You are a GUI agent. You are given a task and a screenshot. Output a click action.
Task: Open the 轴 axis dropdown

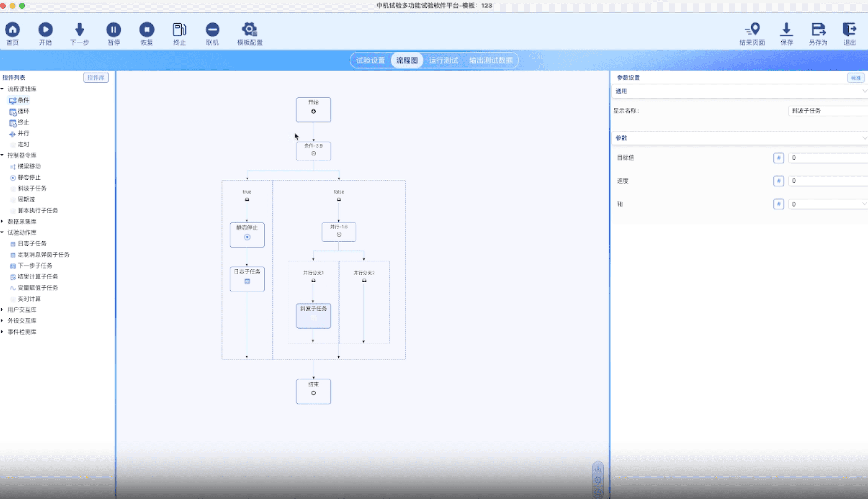pyautogui.click(x=828, y=204)
